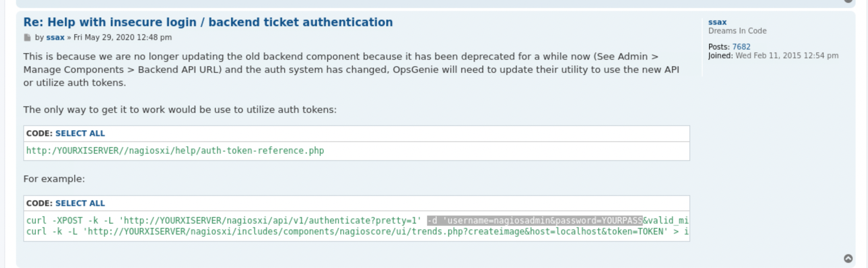
Task: Click the small post document icon beside "by ssax"
Action: click(27, 38)
